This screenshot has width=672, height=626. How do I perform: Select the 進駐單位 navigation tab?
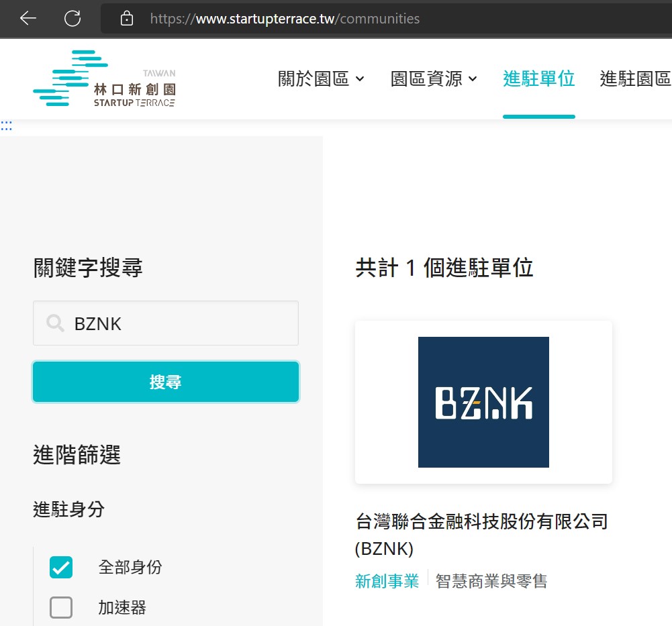pos(538,79)
